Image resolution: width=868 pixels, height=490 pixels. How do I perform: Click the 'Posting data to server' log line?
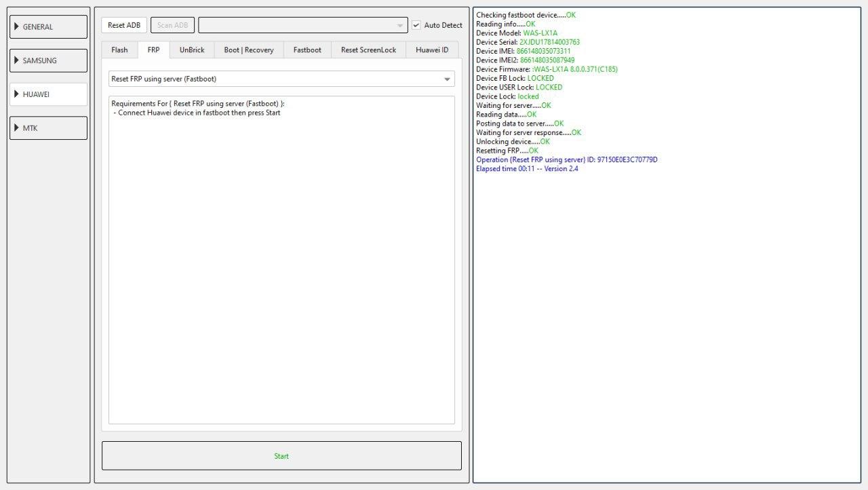pyautogui.click(x=520, y=124)
